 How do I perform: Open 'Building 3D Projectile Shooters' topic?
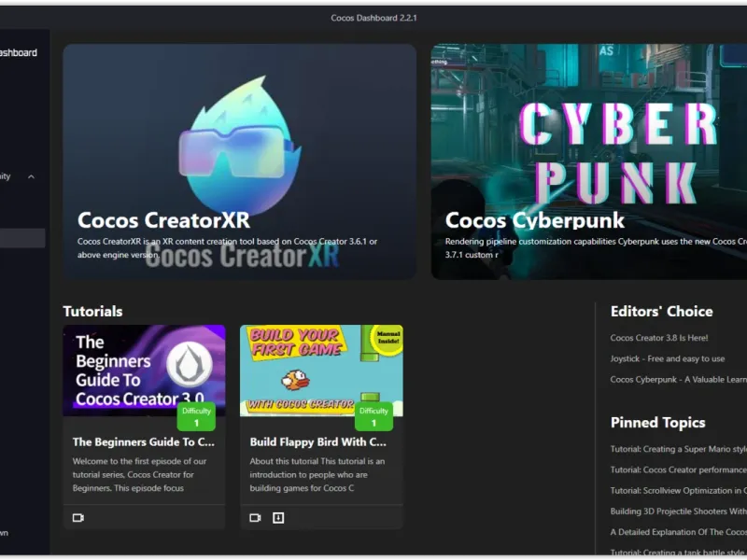click(679, 511)
